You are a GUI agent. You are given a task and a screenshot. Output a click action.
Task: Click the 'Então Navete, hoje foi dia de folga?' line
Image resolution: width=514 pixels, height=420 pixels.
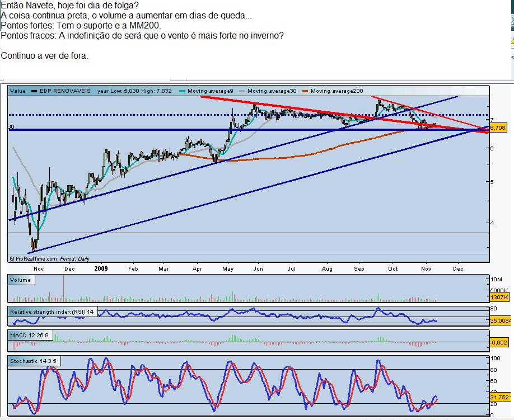[70, 6]
